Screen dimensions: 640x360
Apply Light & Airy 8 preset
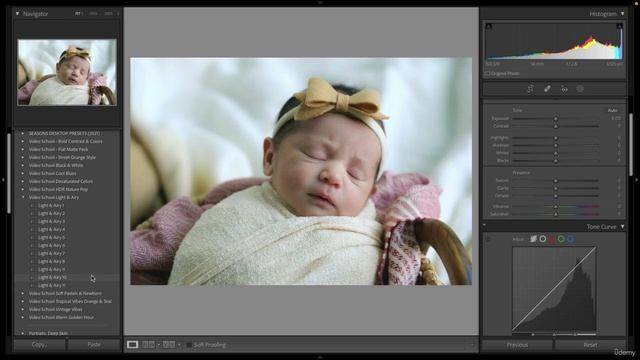(x=51, y=261)
